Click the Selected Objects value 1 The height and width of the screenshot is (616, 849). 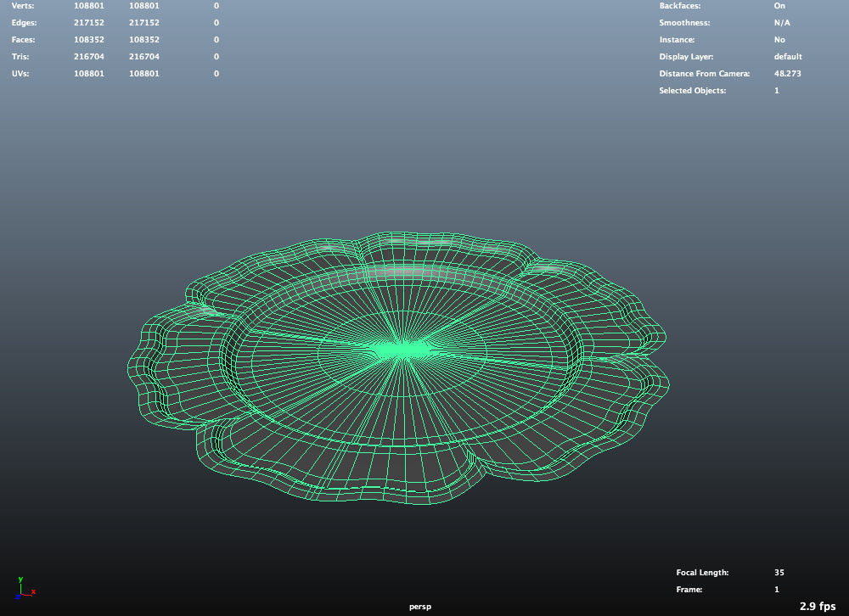click(777, 91)
